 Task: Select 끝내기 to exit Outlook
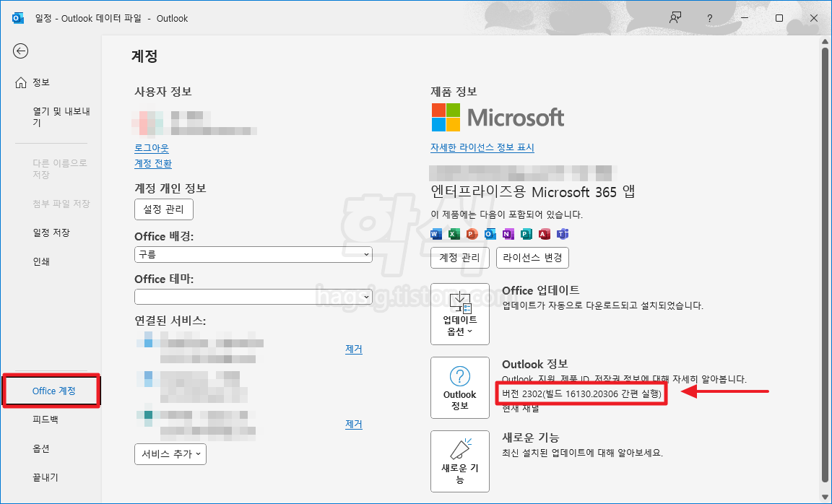click(x=45, y=477)
